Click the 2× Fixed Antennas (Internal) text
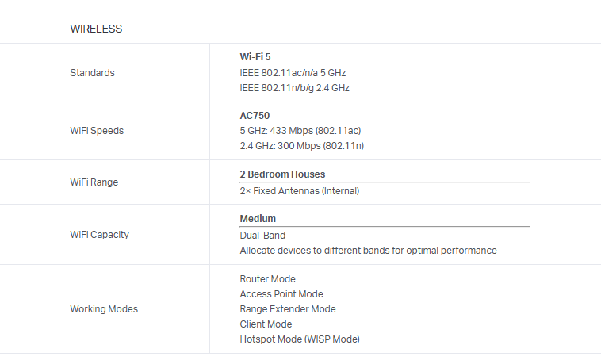Viewport: 601px width, 364px height. point(299,191)
